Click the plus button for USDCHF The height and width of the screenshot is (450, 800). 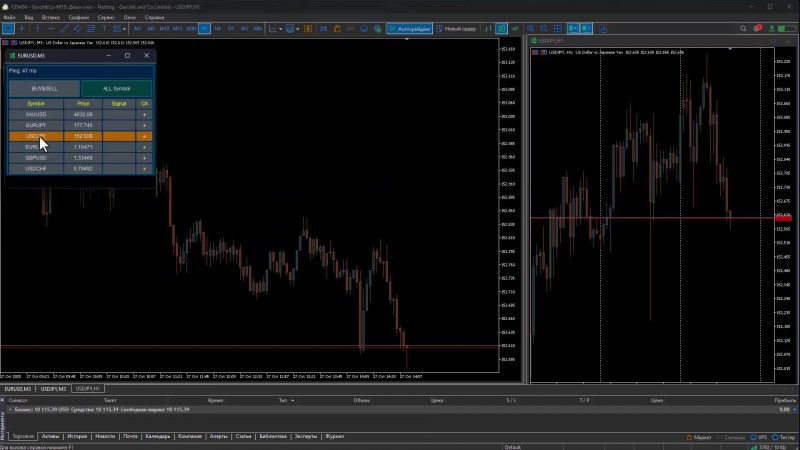144,168
